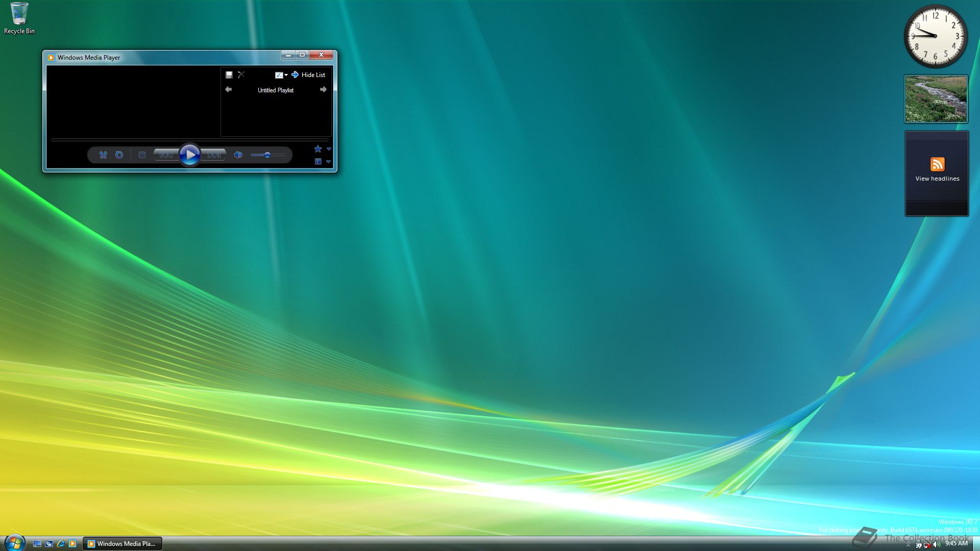Screen dimensions: 980x551
Task: Click the blue star rating icon
Action: click(x=318, y=149)
